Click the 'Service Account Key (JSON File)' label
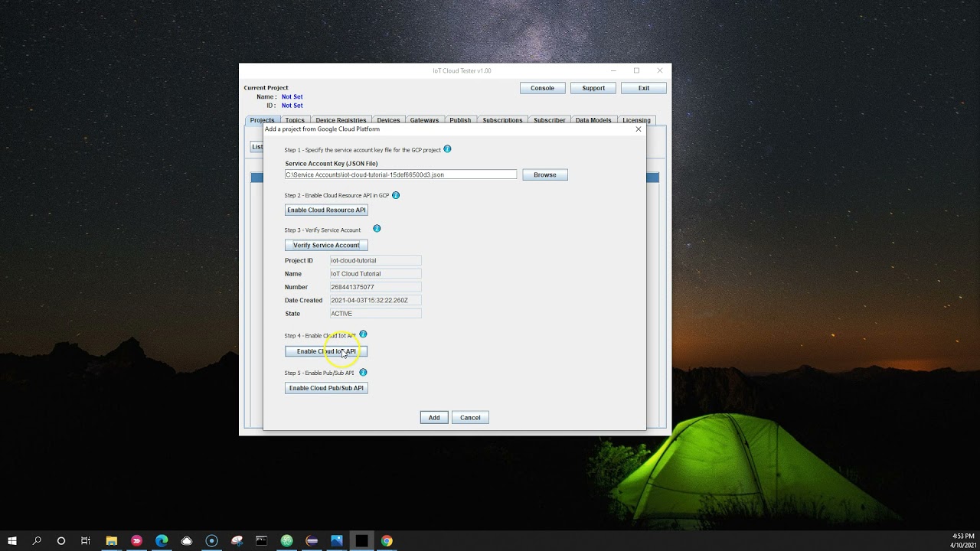 pos(332,163)
